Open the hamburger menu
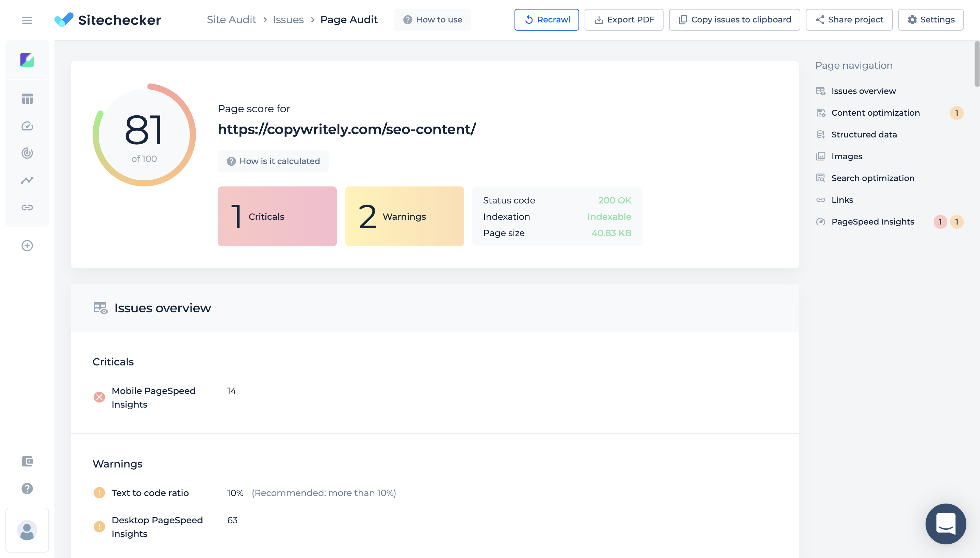This screenshot has width=980, height=558. click(27, 20)
